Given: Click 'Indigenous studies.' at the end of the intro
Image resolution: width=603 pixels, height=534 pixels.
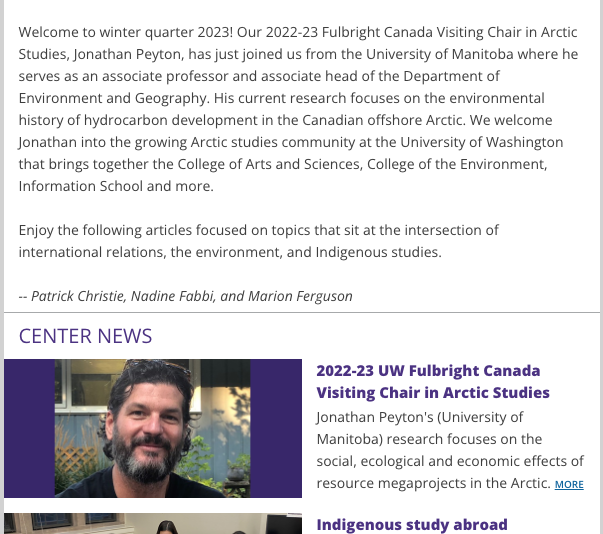Looking at the screenshot, I should click(x=378, y=252).
